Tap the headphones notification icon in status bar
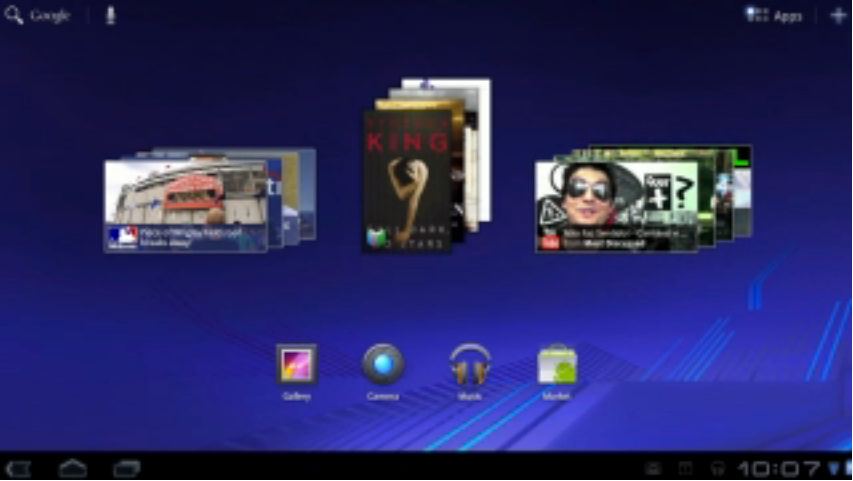Screen dimensions: 853x481 pyautogui.click(x=719, y=468)
